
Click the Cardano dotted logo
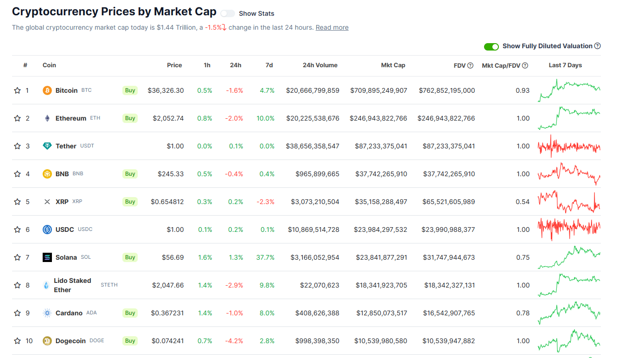pos(47,313)
